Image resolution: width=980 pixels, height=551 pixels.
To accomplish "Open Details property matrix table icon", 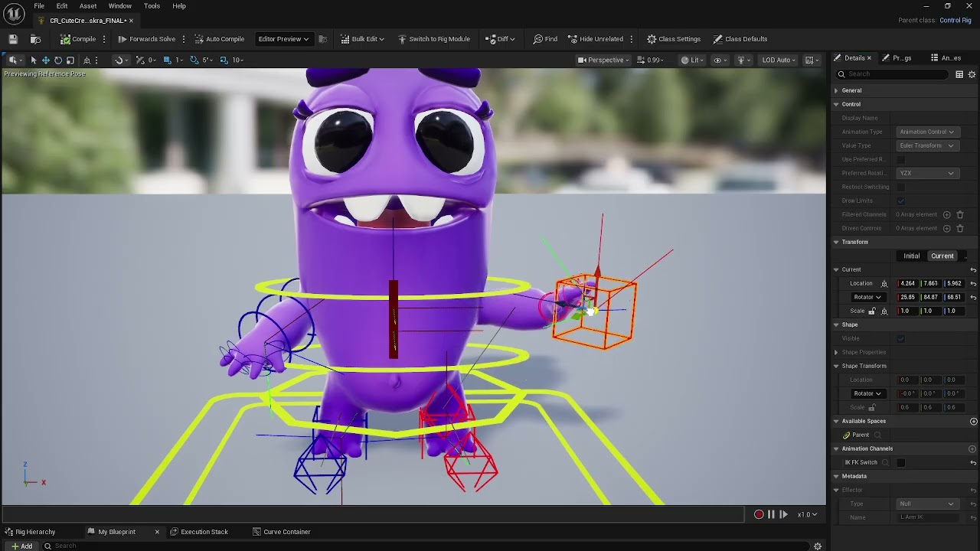I will pos(959,74).
